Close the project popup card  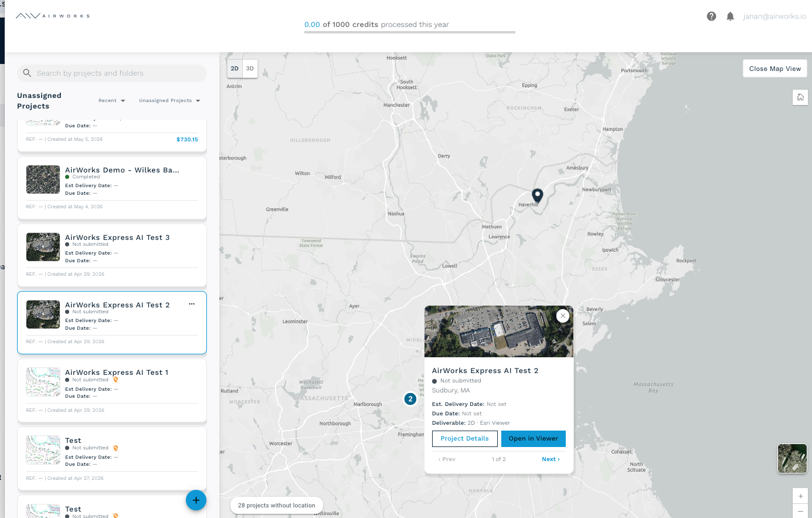[x=563, y=316]
